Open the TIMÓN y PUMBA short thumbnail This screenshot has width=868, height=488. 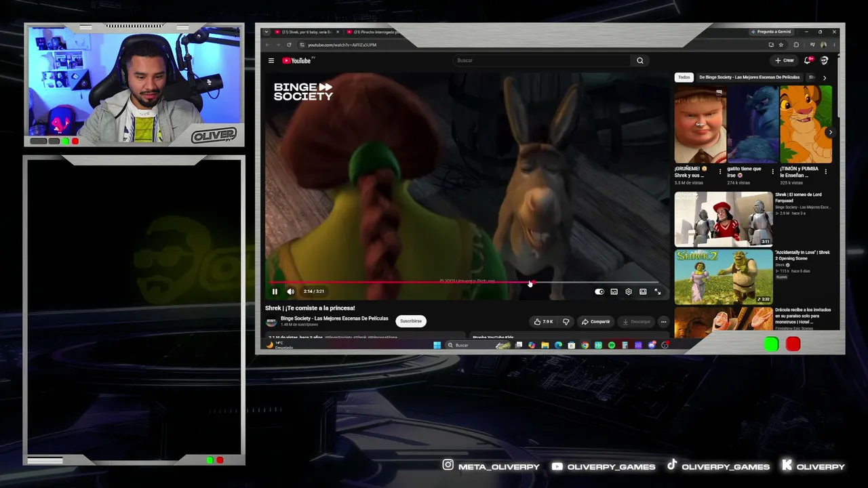[x=806, y=125]
